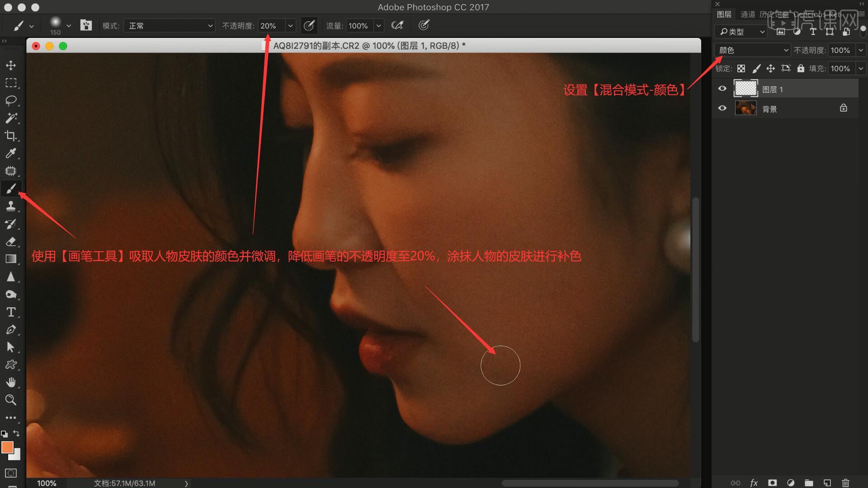The image size is (868, 488).
Task: Toggle lock all button in layers panel
Action: [801, 68]
